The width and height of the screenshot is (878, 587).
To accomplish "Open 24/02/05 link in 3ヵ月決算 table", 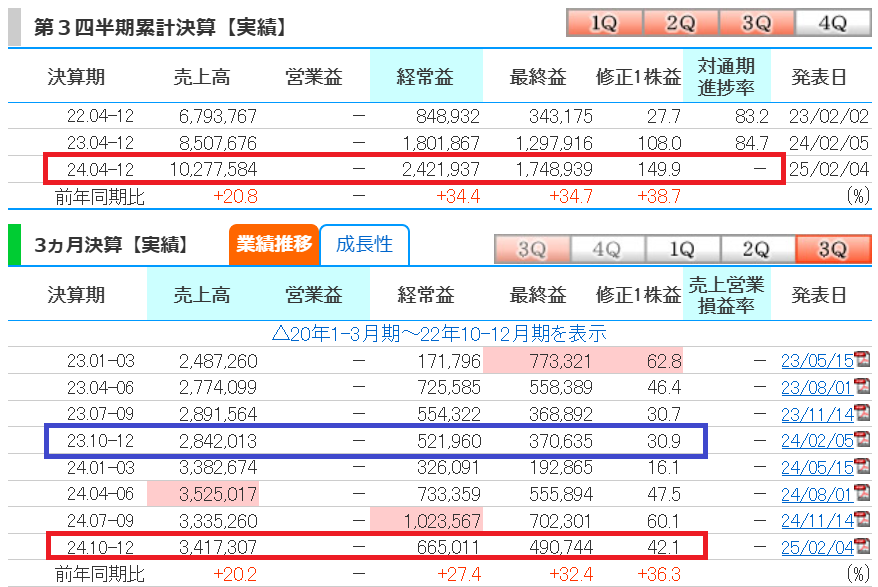I will tap(817, 441).
